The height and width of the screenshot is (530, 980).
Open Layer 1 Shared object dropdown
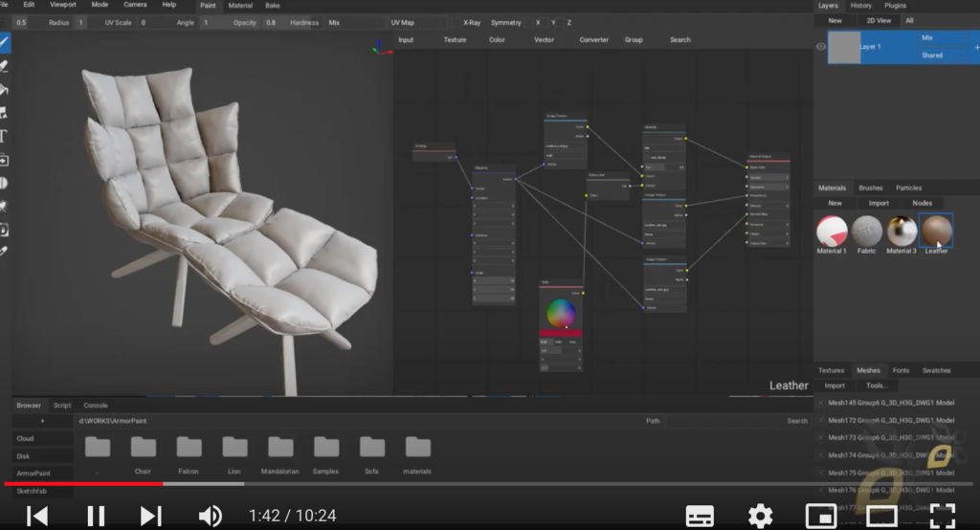[942, 55]
